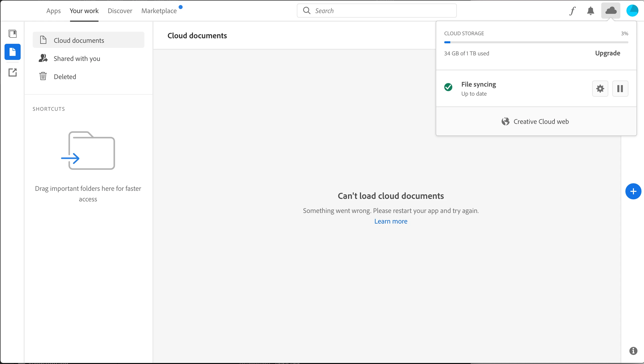Click the cloud storage usage bar
This screenshot has height=364, width=644.
[x=536, y=42]
